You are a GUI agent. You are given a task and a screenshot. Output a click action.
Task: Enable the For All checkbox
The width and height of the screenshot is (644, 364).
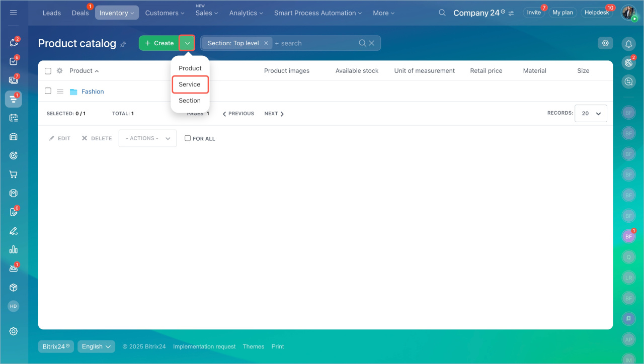188,138
